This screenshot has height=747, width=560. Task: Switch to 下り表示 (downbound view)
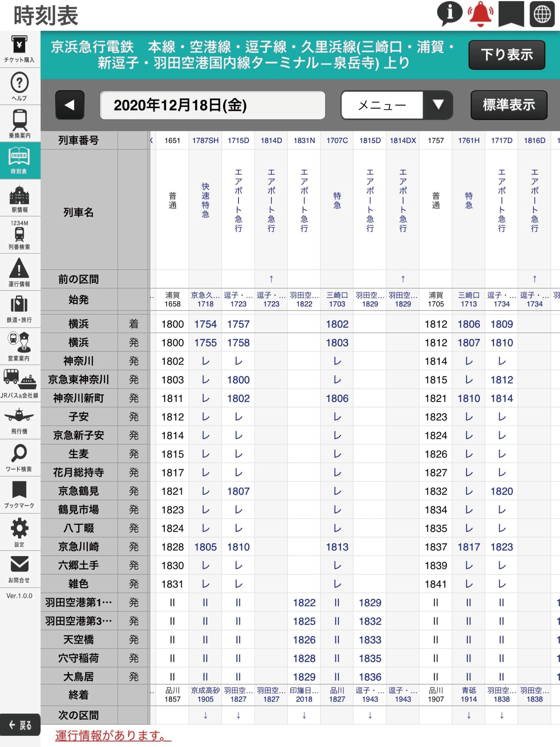507,55
